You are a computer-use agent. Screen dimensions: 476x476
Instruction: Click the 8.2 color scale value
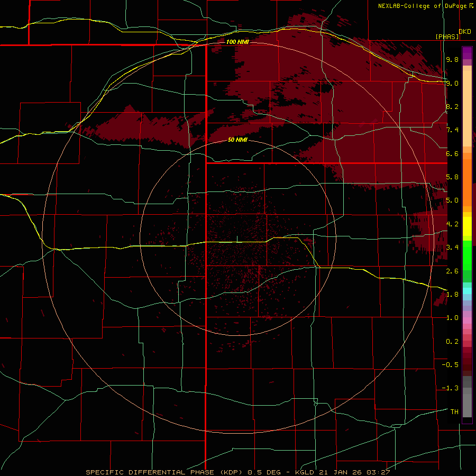pyautogui.click(x=452, y=106)
